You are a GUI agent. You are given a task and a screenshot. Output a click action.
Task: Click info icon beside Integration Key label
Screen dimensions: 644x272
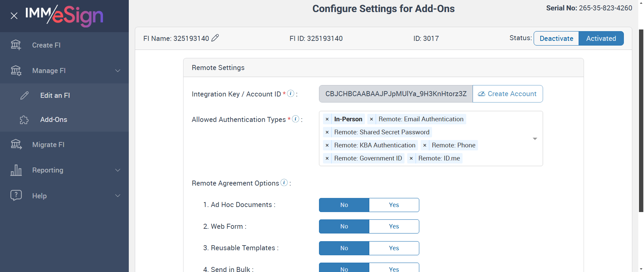291,93
